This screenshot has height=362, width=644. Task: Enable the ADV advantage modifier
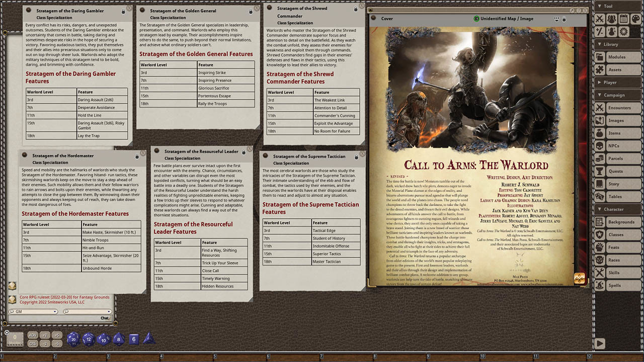[x=33, y=335]
